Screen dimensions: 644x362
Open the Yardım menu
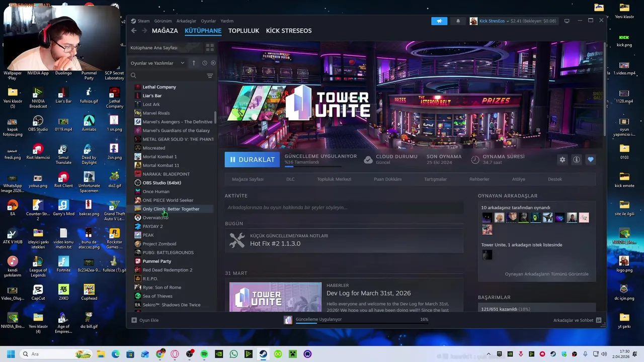point(227,21)
